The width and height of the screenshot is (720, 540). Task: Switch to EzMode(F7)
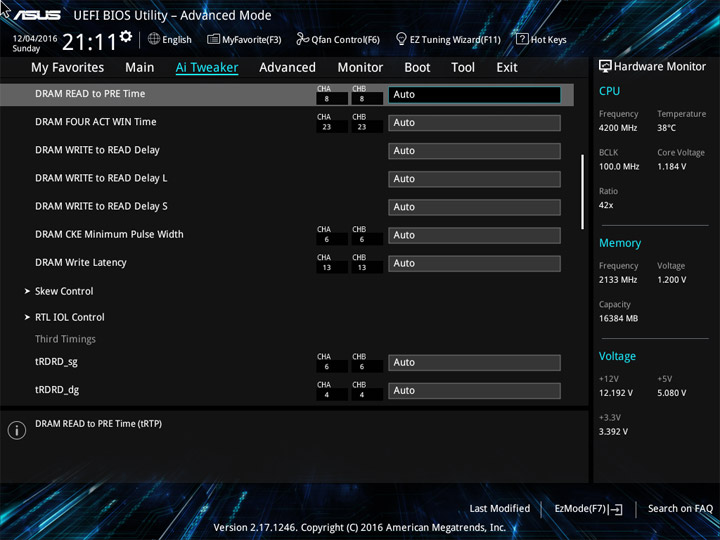click(x=588, y=509)
